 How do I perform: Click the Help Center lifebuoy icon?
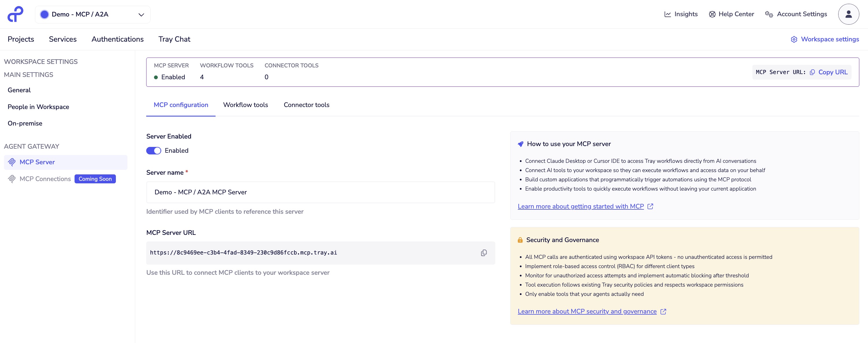pyautogui.click(x=712, y=14)
